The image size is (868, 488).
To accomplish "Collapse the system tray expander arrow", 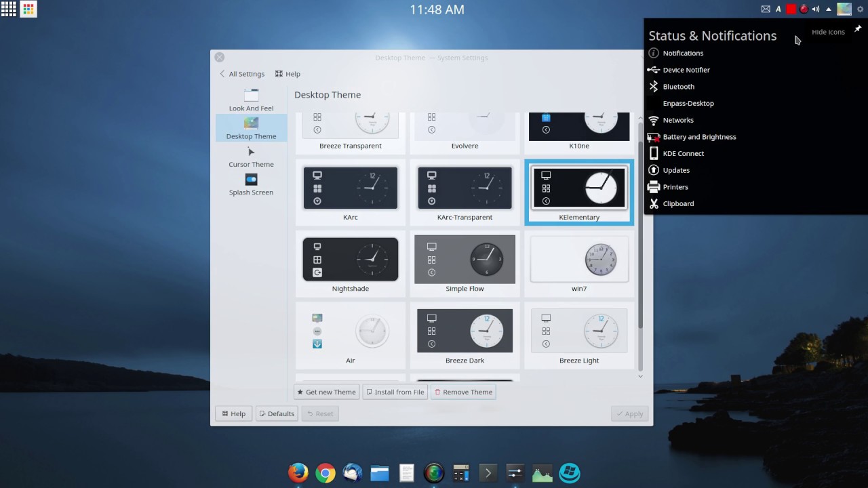I will 829,9.
